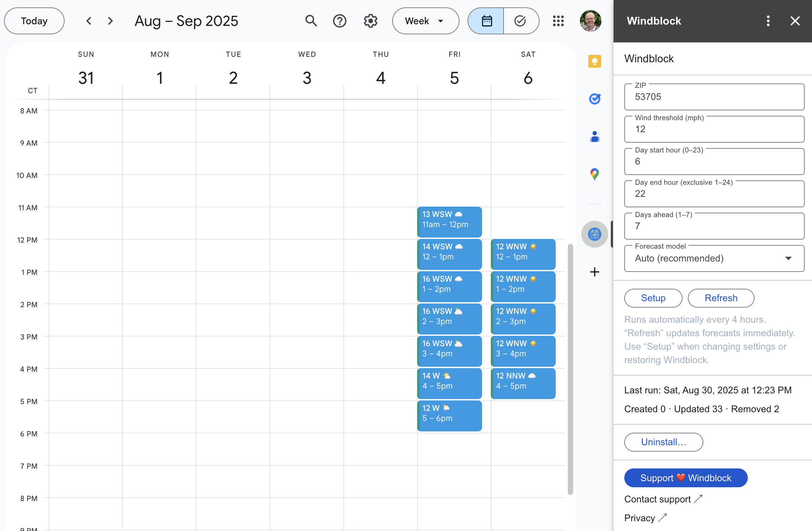Open Friday 12 W 5–6pm event

tap(449, 416)
